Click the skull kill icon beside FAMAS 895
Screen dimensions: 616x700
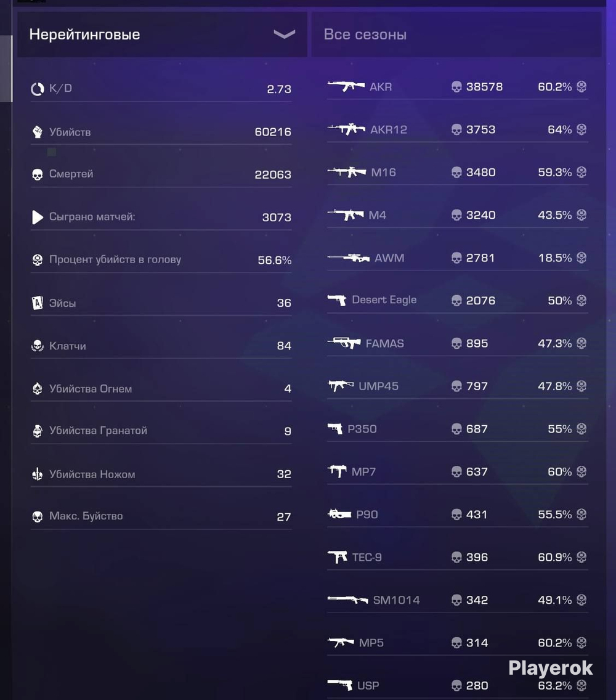(x=456, y=343)
